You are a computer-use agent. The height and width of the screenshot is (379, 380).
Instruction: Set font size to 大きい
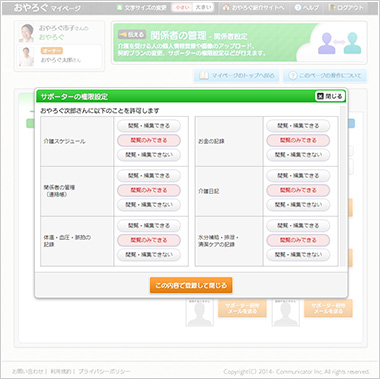click(203, 7)
